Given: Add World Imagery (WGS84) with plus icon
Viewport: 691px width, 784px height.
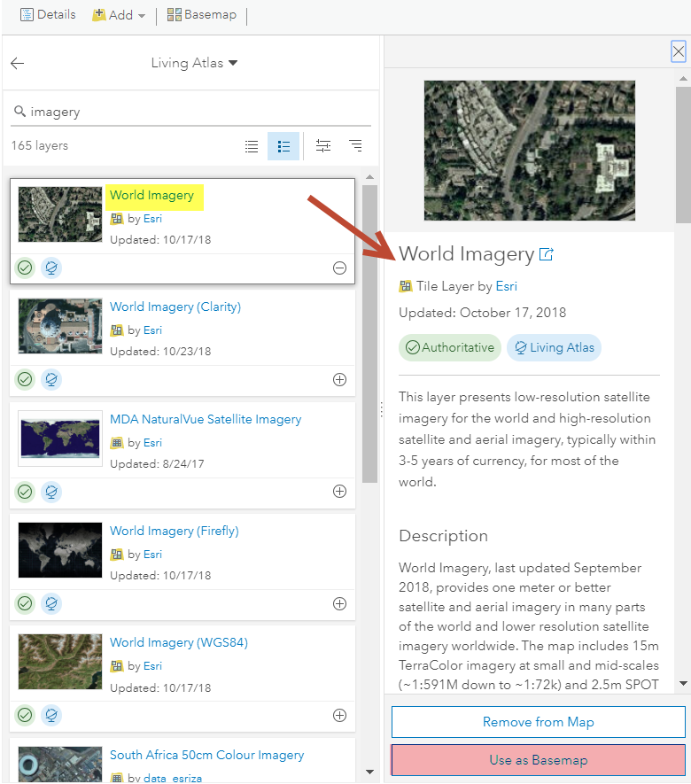Looking at the screenshot, I should tap(339, 716).
